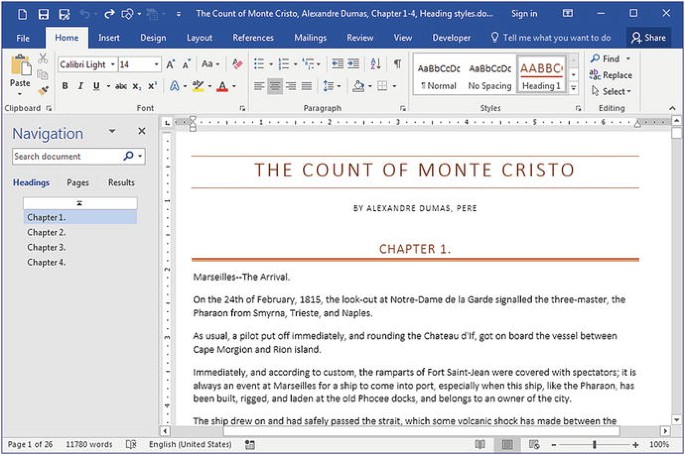685x455 pixels.
Task: Align text right
Action: coord(291,86)
